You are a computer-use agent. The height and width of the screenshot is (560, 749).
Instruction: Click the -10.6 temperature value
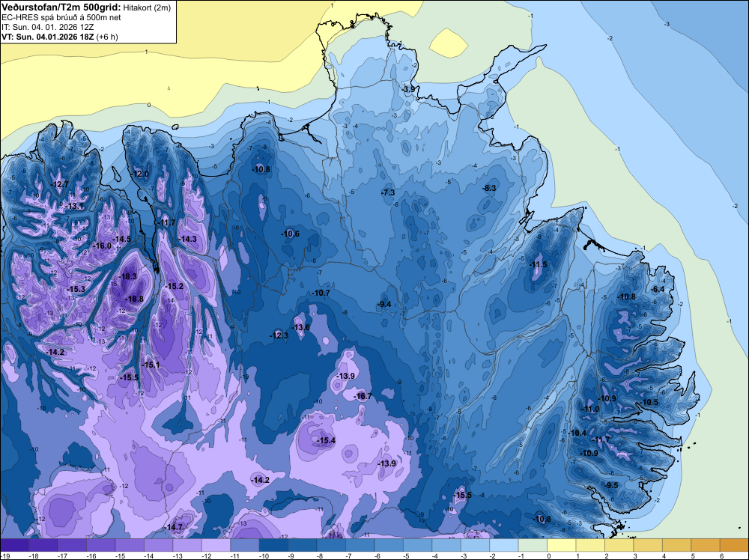coord(290,234)
